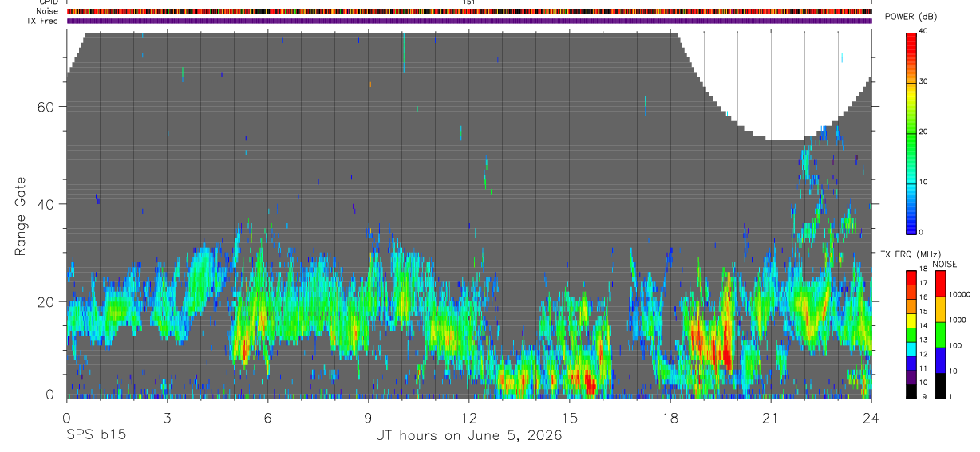Viewport: 980px width, 452px height.
Task: Click the '13' label in the TX FRQ legend
Action: coord(923,340)
